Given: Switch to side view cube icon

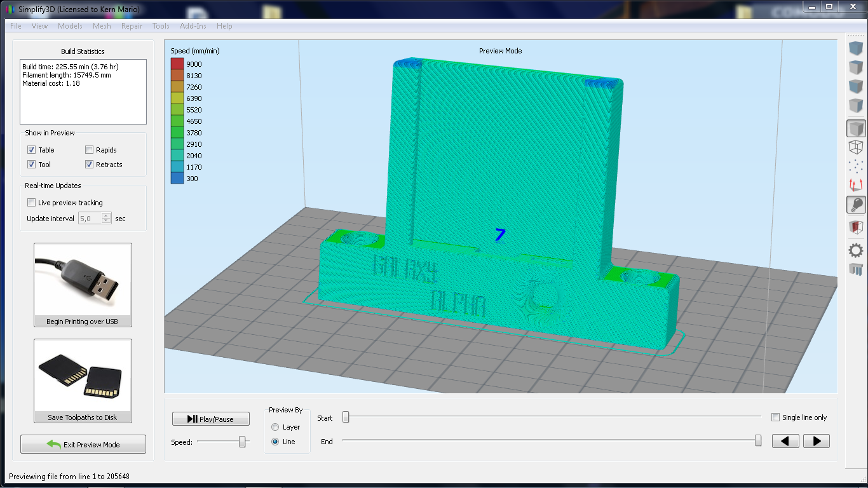Looking at the screenshot, I should [x=856, y=106].
